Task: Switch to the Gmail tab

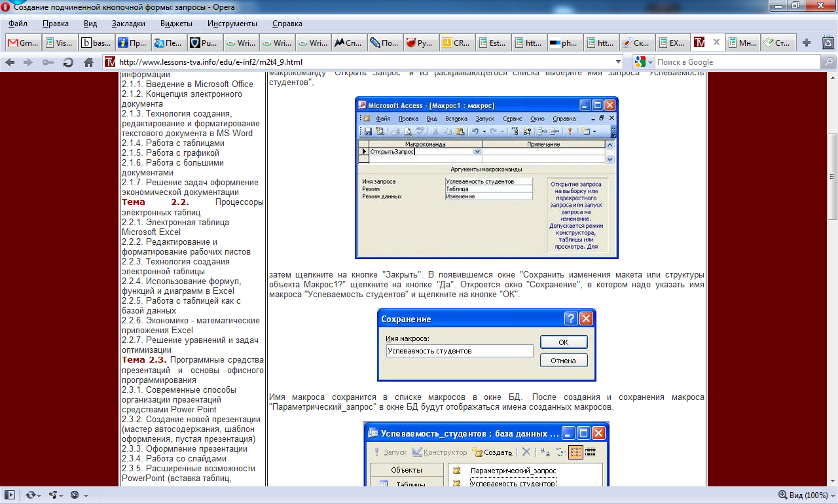Action: click(22, 43)
